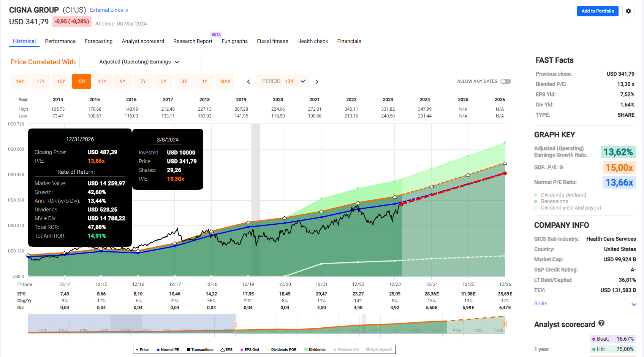644x357 pixels.
Task: Select the 9Y time range
Action: pos(123,81)
